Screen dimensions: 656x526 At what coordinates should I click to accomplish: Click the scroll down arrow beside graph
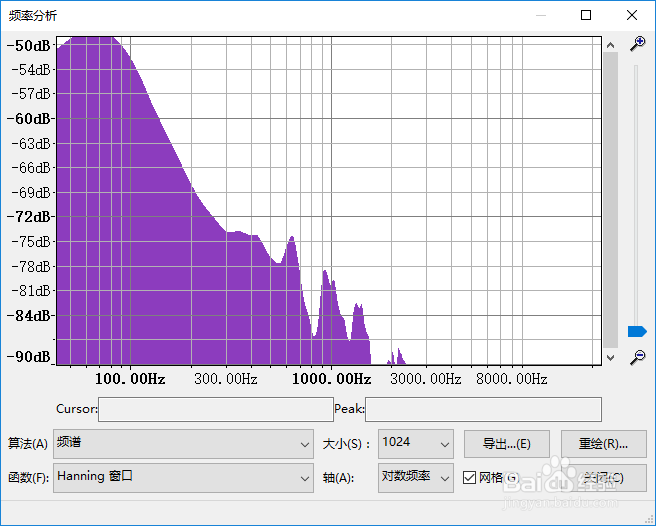[610, 357]
